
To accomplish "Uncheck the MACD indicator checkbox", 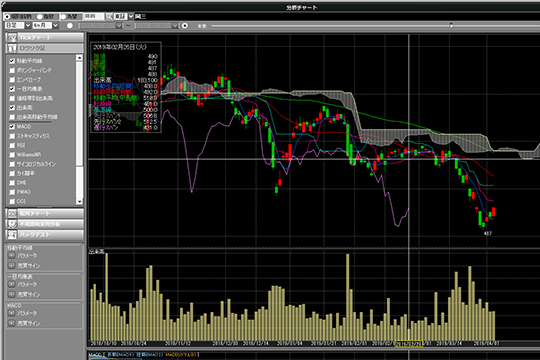I will pyautogui.click(x=12, y=126).
